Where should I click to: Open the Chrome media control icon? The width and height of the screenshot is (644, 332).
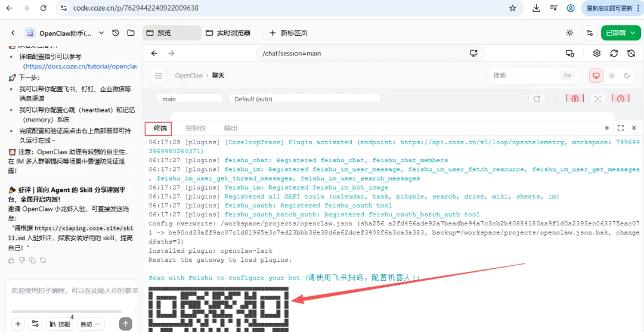[553, 8]
